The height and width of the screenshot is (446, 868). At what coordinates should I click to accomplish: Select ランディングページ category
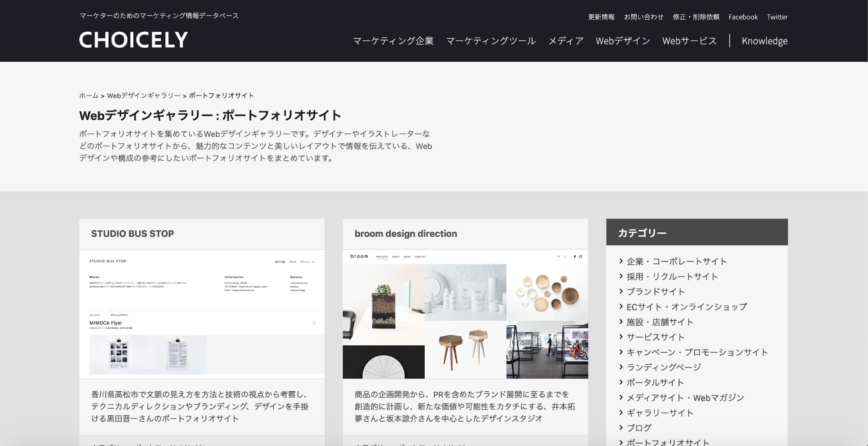(664, 367)
